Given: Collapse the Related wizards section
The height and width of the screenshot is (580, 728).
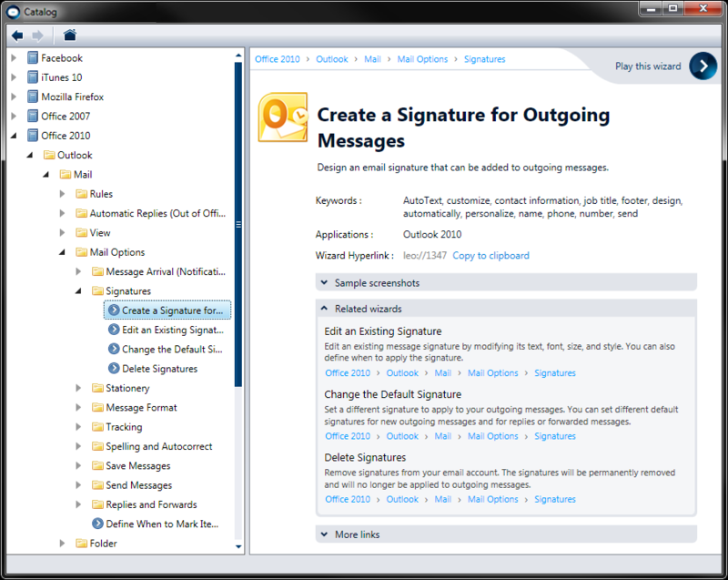Looking at the screenshot, I should pyautogui.click(x=506, y=309).
